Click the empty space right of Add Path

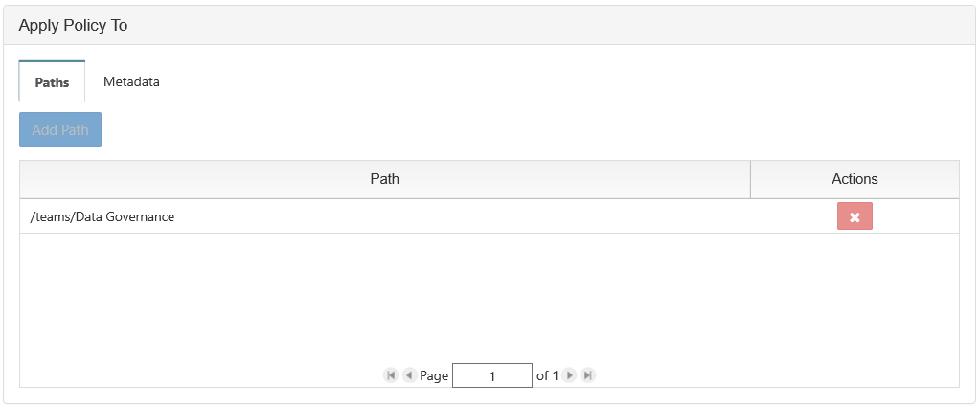tap(527, 130)
